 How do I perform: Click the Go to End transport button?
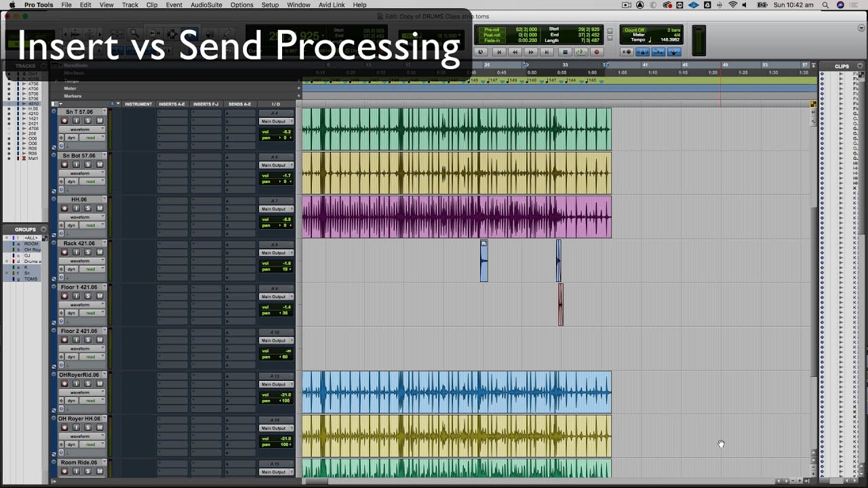[x=547, y=52]
